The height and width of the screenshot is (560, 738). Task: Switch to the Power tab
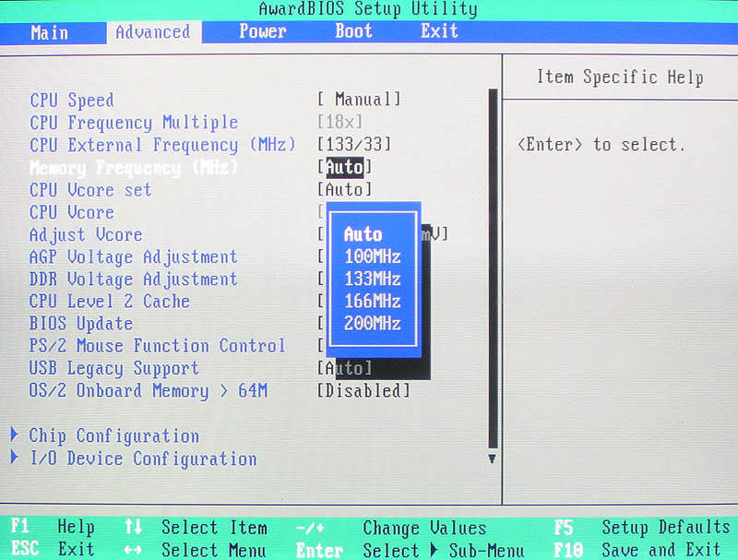click(262, 31)
